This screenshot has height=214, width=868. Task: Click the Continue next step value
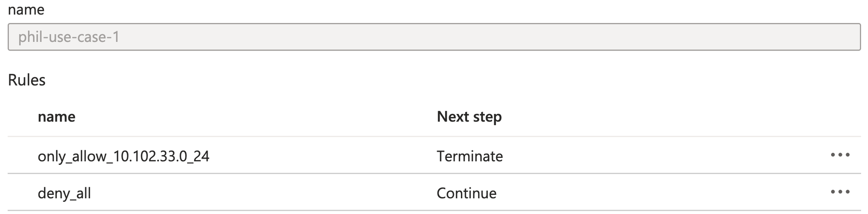tap(467, 193)
